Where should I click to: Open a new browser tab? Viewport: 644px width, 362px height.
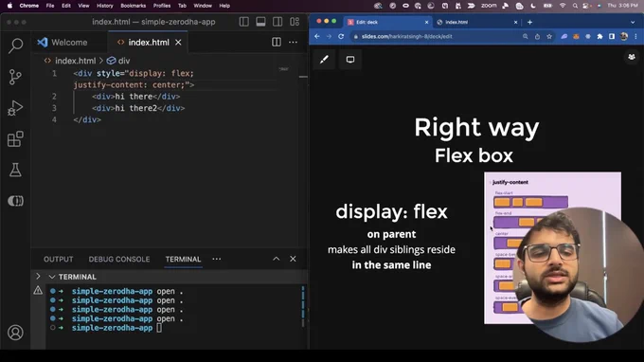click(529, 22)
